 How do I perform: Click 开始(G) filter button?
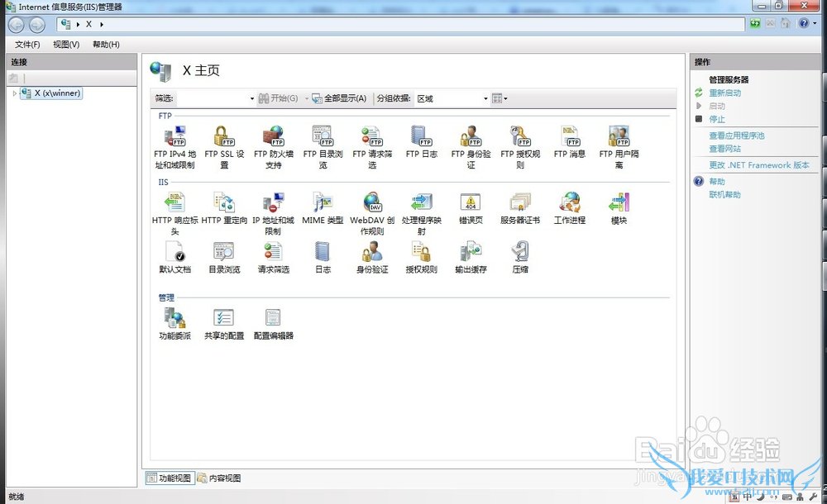click(278, 98)
